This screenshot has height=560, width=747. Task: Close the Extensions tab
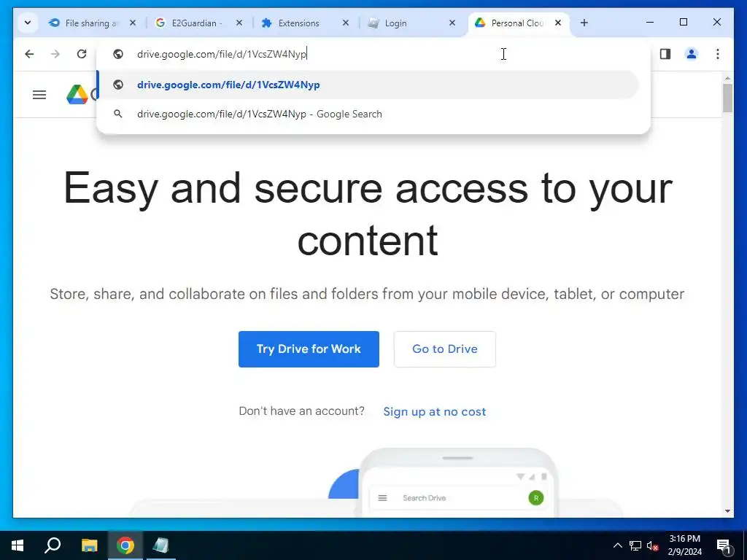click(346, 23)
